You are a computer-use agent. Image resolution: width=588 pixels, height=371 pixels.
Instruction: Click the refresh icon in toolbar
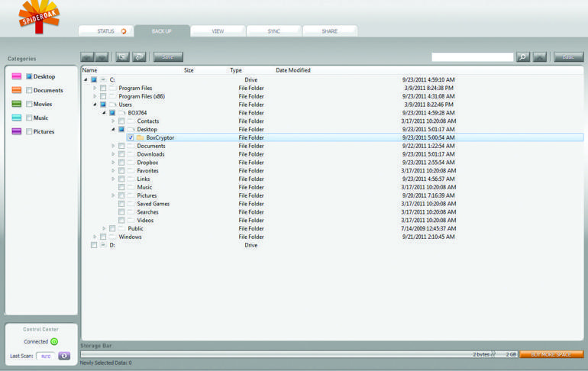click(x=139, y=57)
